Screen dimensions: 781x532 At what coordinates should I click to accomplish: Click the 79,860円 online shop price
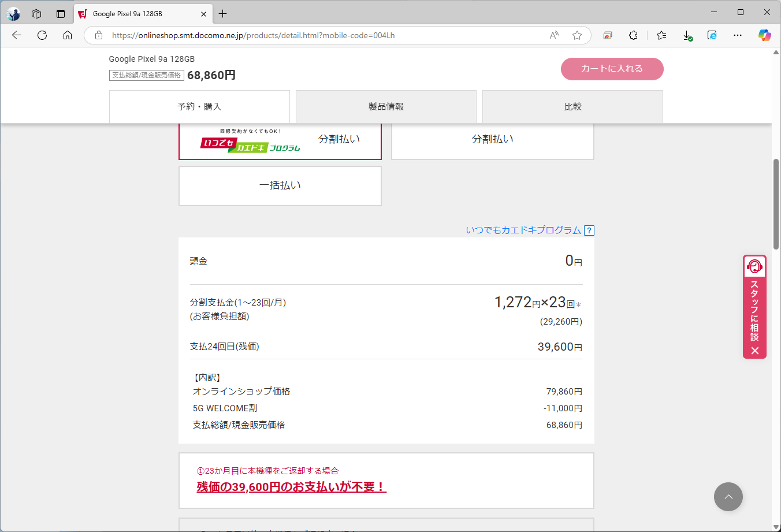point(564,392)
